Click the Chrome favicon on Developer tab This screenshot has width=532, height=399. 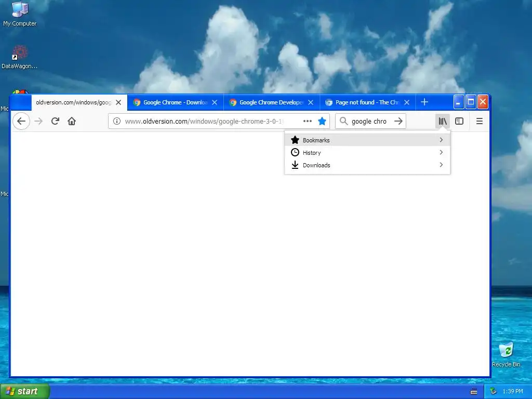[233, 102]
